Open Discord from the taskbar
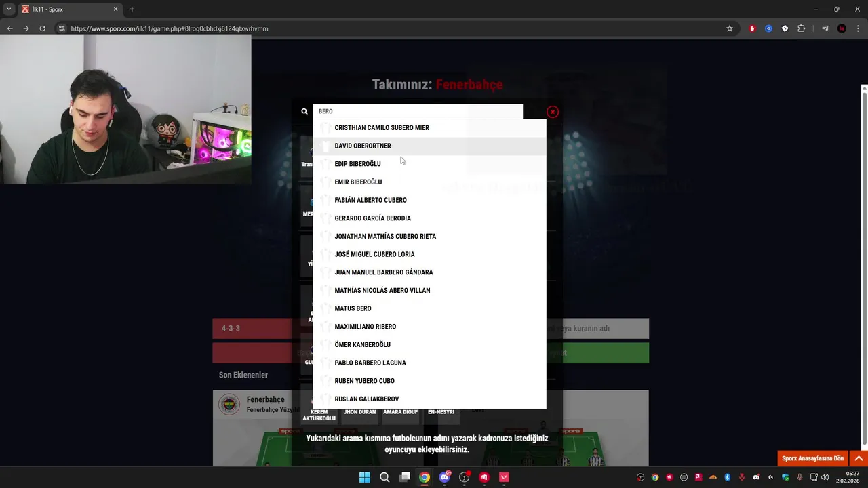Image resolution: width=868 pixels, height=488 pixels. (x=444, y=477)
